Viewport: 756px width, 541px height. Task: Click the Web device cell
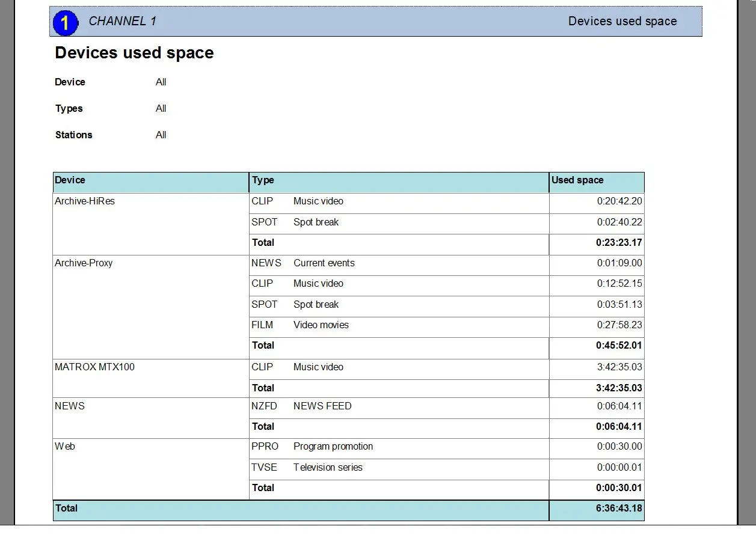65,447
